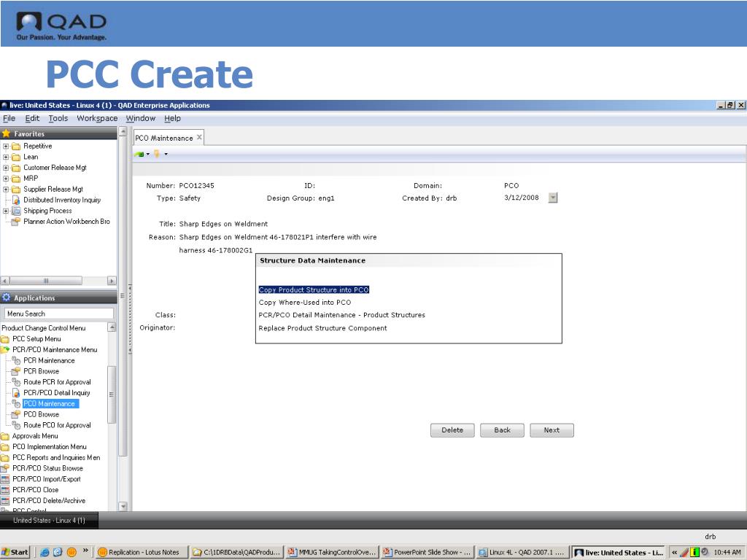Screen dimensions: 747x560
Task: Click the Windows Start button
Action: pyautogui.click(x=15, y=553)
